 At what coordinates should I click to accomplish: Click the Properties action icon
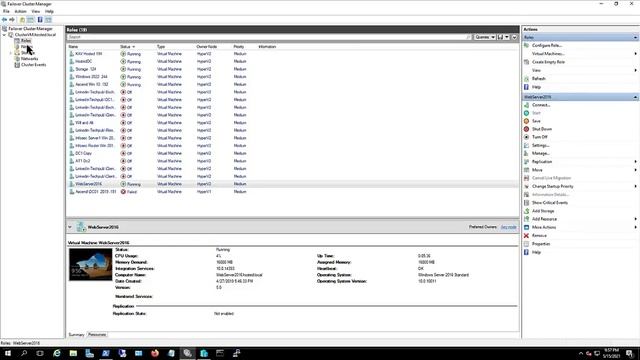point(527,244)
